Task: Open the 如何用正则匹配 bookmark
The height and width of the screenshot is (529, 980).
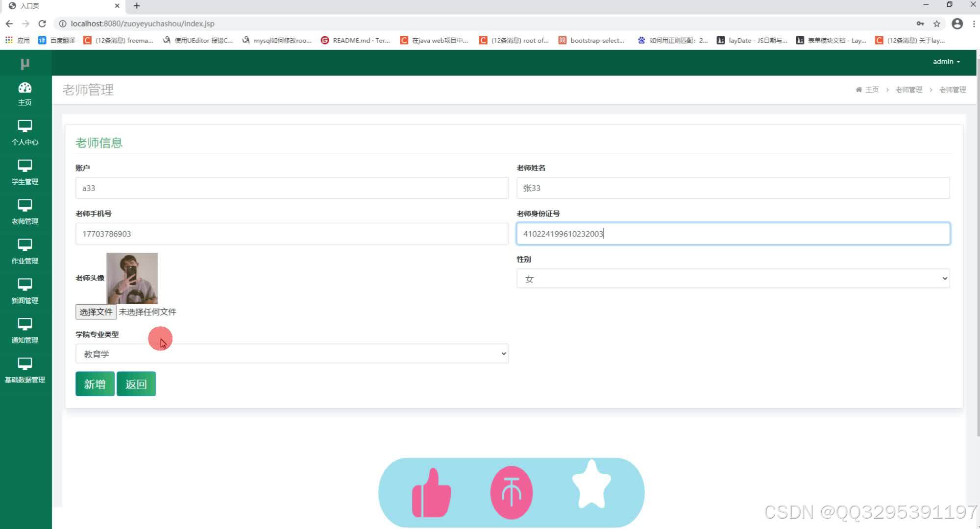Action: [672, 40]
